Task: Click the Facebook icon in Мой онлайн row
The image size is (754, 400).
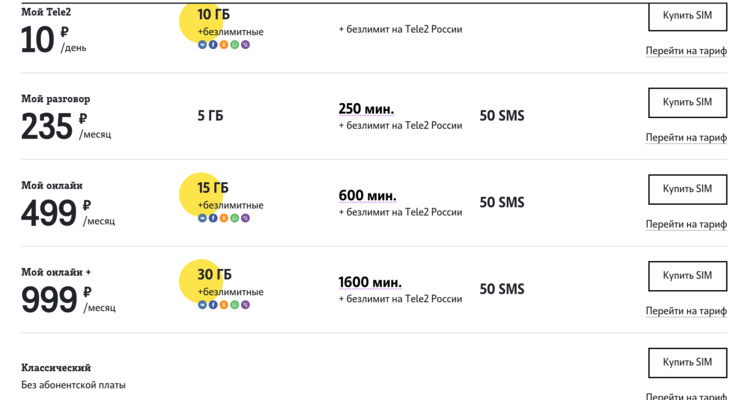Action: 213,218
